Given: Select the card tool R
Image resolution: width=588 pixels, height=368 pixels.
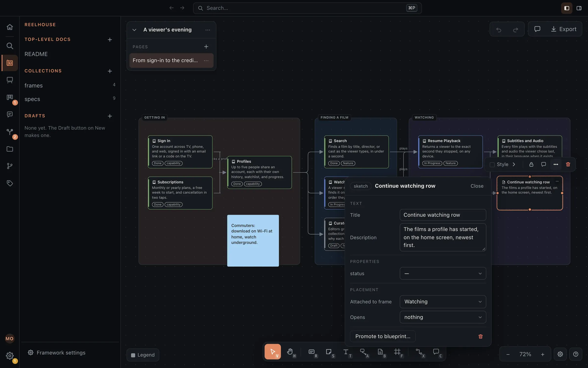Looking at the screenshot, I should [x=312, y=352].
